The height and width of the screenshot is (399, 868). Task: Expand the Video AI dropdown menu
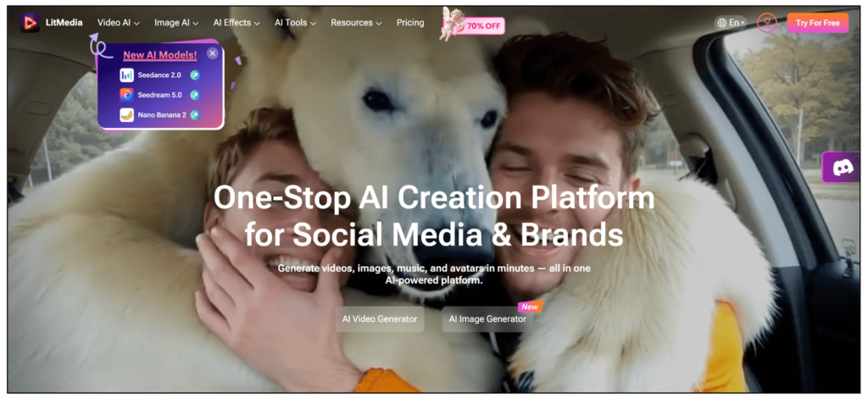click(x=119, y=23)
